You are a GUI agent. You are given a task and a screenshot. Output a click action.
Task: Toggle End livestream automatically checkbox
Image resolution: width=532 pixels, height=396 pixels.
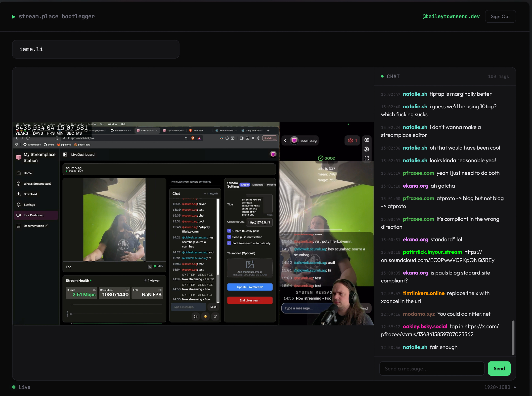[229, 243]
